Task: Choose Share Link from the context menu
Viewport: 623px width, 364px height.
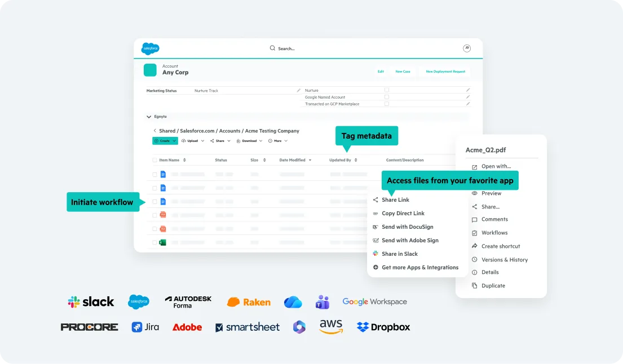Action: [391, 200]
